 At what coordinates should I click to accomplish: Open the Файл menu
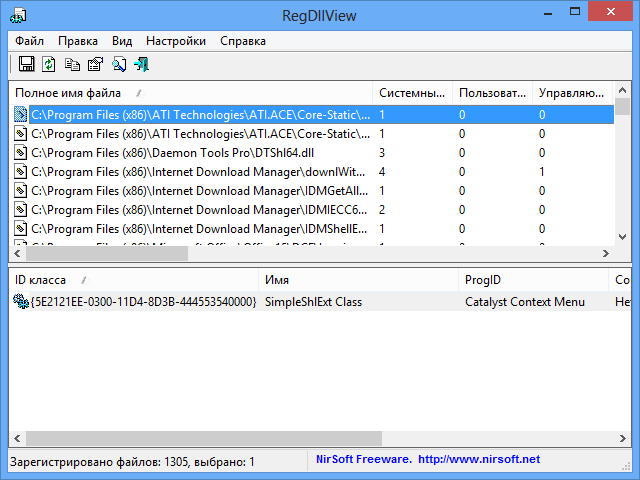tap(29, 41)
